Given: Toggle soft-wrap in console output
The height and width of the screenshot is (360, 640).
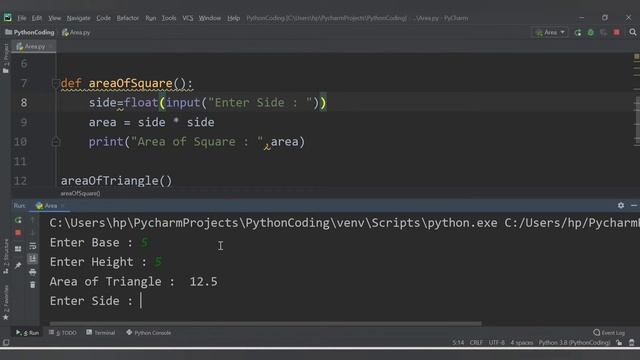Looking at the screenshot, I should pos(33,246).
